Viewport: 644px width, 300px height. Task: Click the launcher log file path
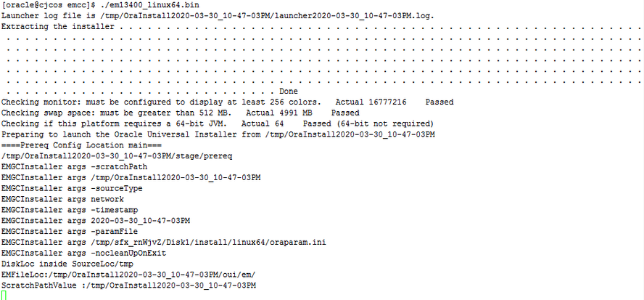coord(291,16)
